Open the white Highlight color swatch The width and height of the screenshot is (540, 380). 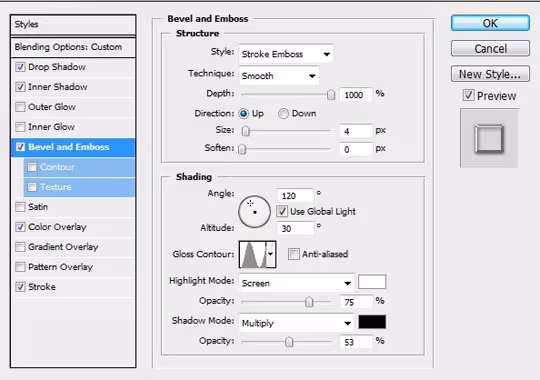tap(372, 282)
